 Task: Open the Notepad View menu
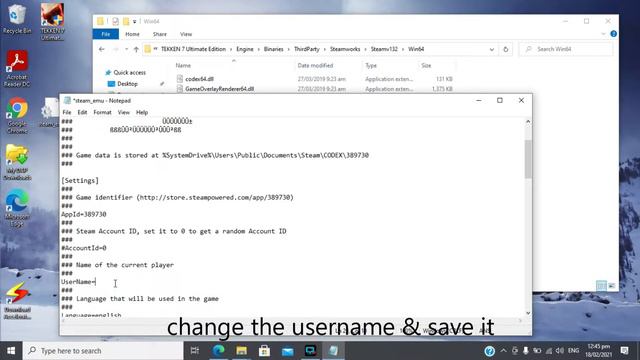pos(123,112)
